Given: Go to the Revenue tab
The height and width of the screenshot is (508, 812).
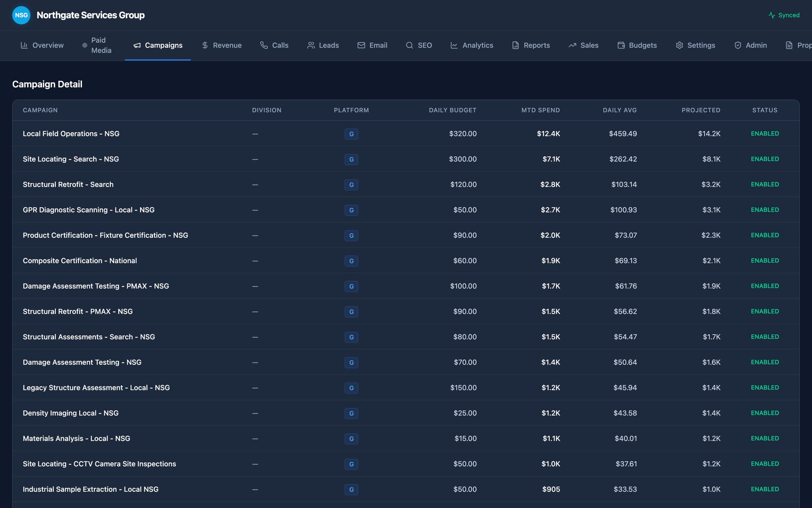Looking at the screenshot, I should (x=222, y=45).
